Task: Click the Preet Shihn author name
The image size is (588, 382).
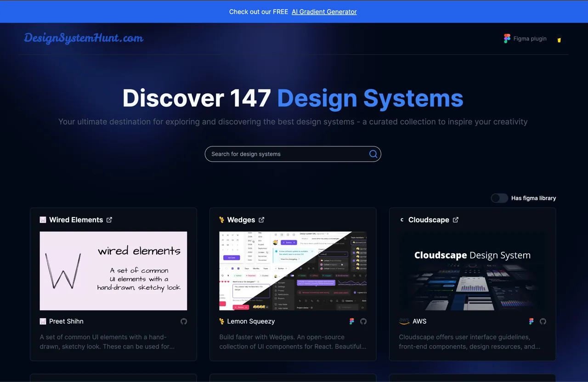Action: click(67, 321)
